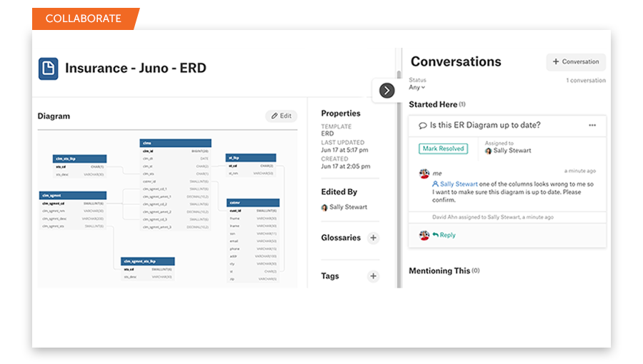This screenshot has height=364, width=643.
Task: Add a glossary with the plus icon
Action: tap(373, 238)
